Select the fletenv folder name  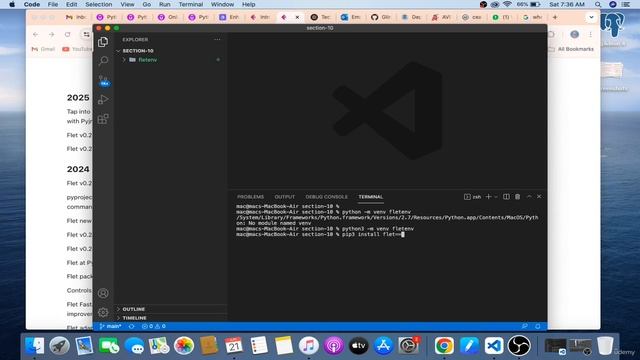[148, 60]
